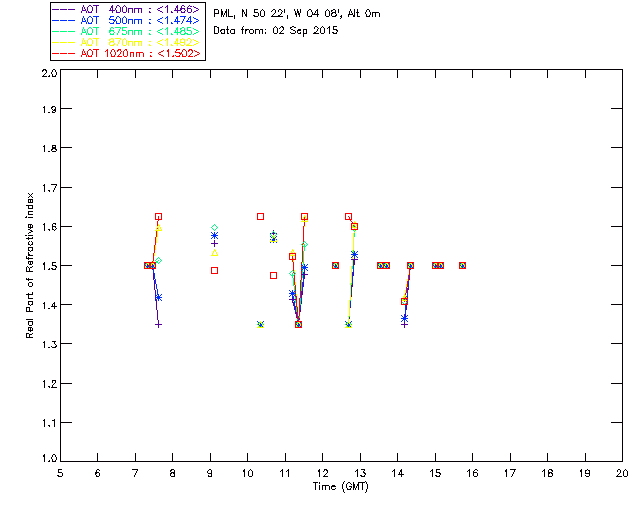Click the 8 tick label on time axis

173,473
